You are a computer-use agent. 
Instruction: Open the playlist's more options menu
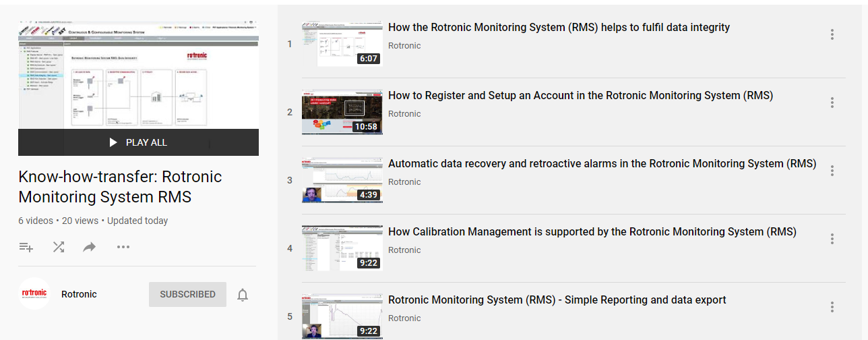tap(123, 247)
